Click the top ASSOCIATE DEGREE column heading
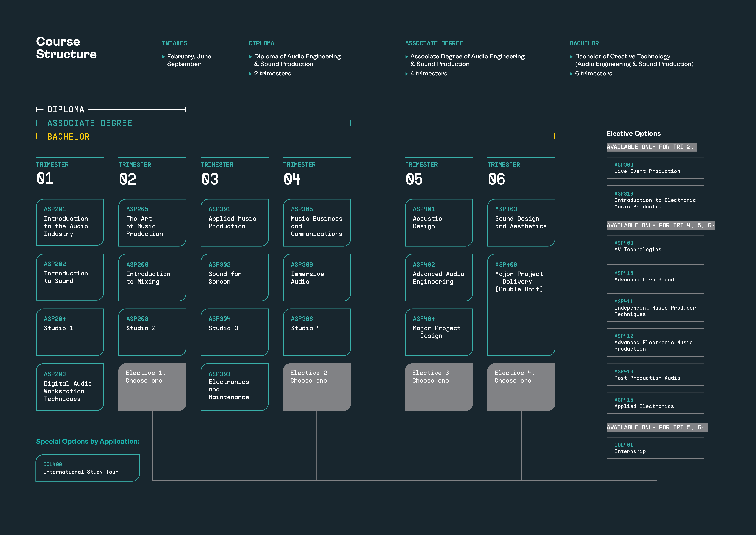 pyautogui.click(x=434, y=43)
